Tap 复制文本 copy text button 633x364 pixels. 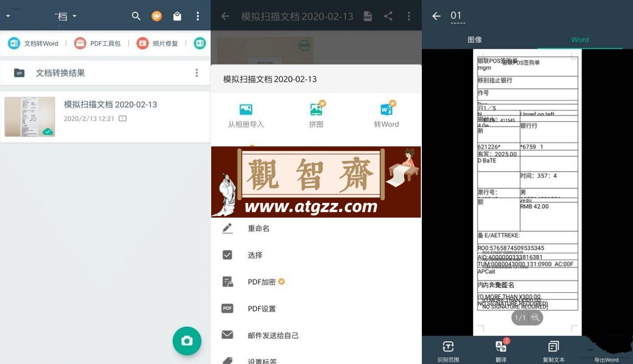coord(553,352)
